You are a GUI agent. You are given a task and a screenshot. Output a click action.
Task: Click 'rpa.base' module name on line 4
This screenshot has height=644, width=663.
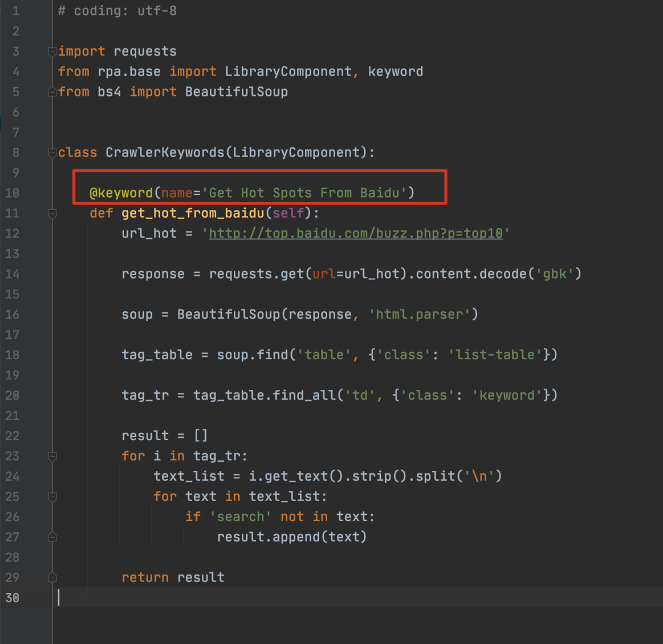[x=129, y=71]
